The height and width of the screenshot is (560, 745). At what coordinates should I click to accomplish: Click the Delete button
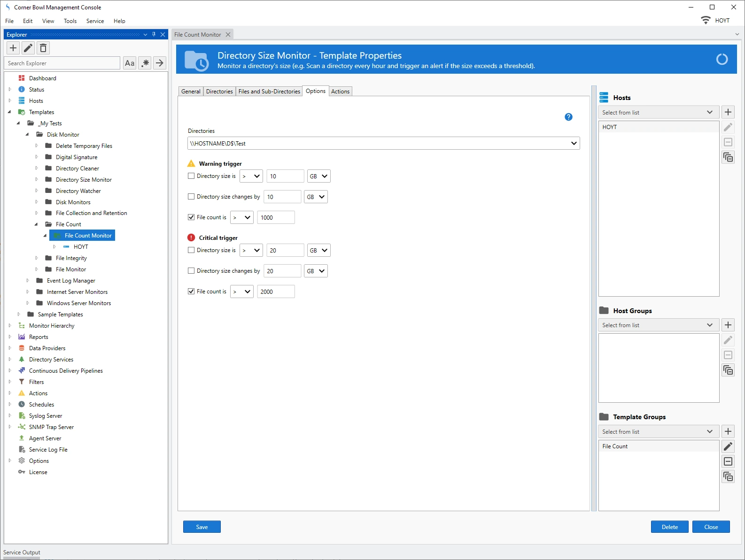(669, 527)
